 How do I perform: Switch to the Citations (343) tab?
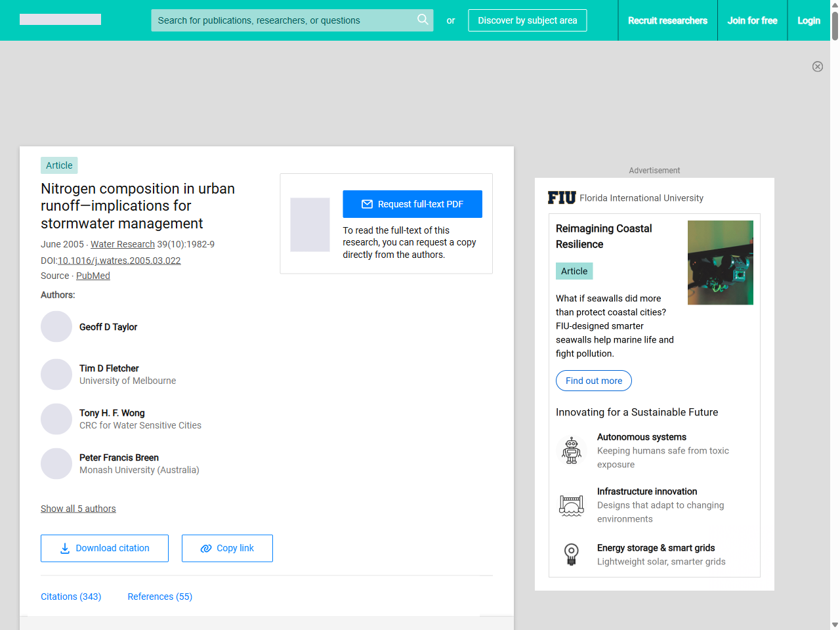[71, 597]
